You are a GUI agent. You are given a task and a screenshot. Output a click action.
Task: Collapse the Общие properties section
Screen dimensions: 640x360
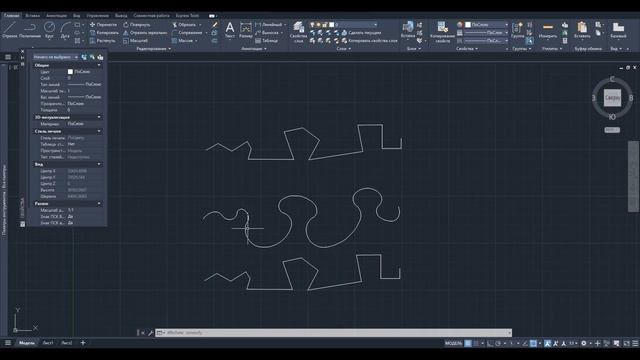tap(99, 65)
